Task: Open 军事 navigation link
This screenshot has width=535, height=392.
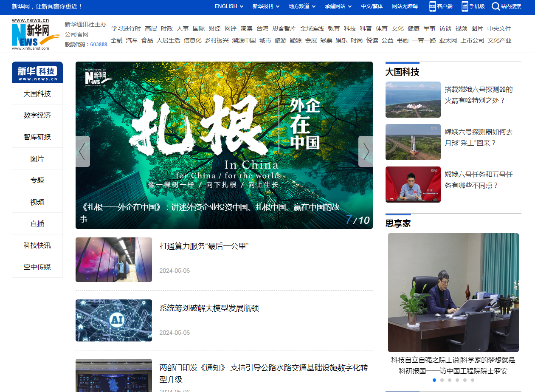Action: [429, 28]
